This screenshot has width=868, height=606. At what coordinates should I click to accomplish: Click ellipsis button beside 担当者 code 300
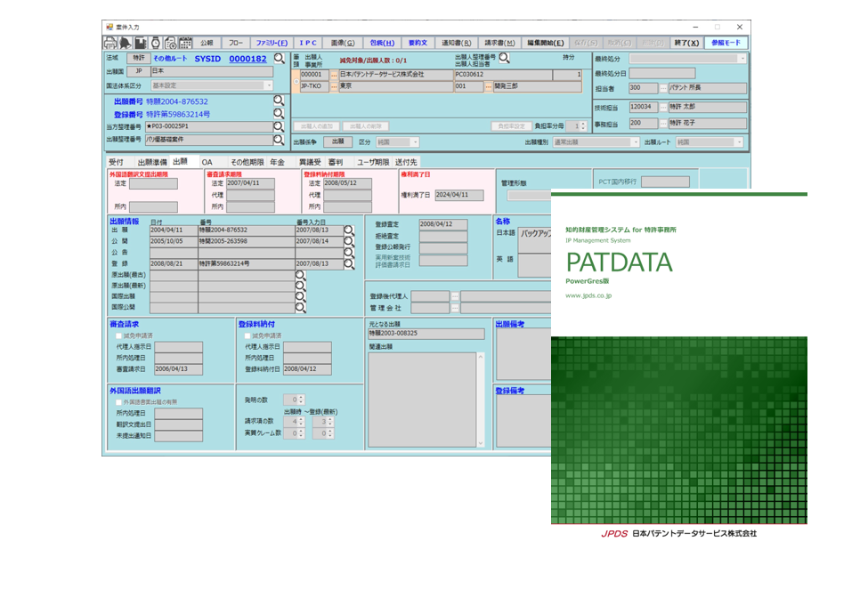point(663,88)
